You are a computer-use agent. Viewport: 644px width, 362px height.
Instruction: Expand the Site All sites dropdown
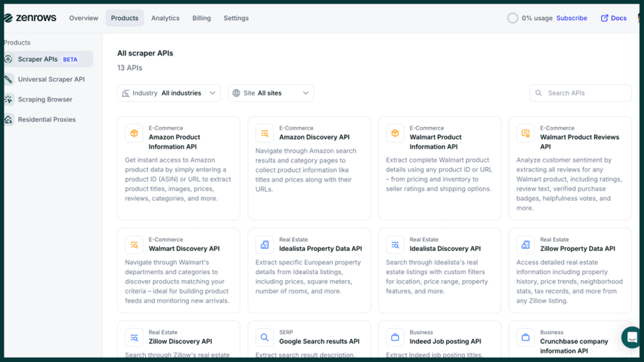pyautogui.click(x=271, y=93)
